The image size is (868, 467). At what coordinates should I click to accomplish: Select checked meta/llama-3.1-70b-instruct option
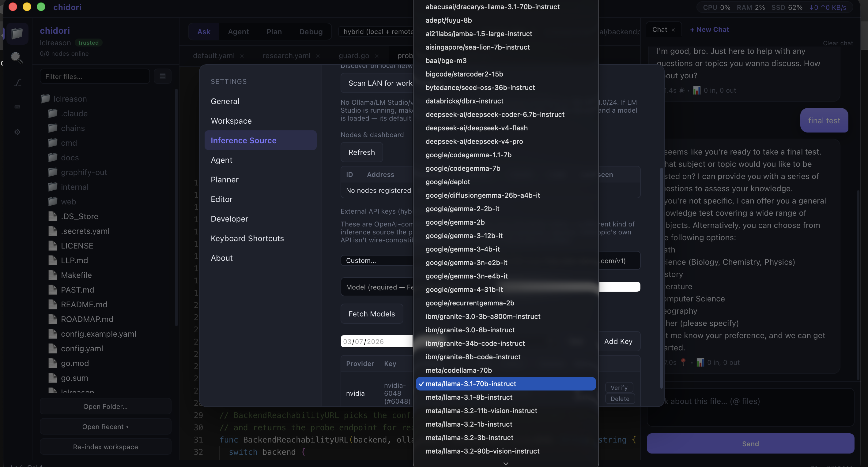coord(505,383)
